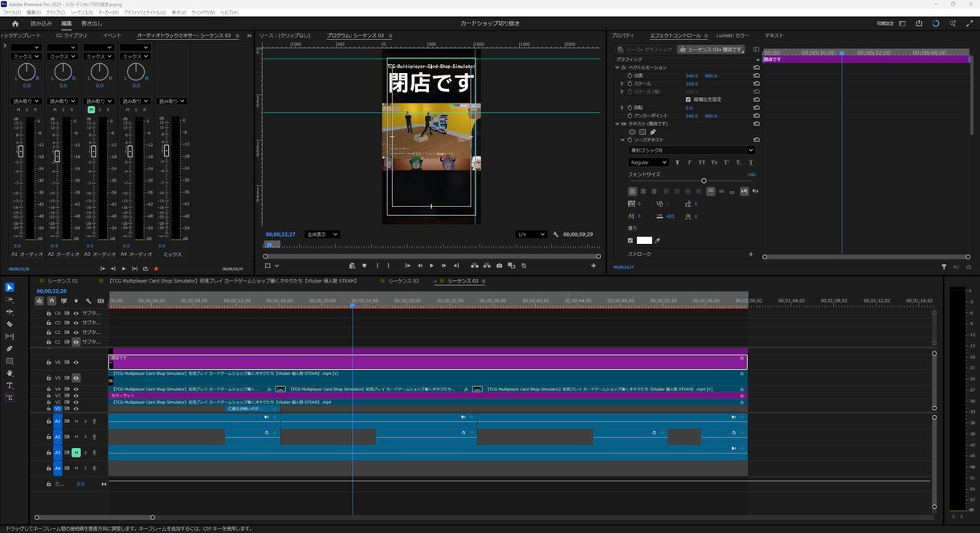
Task: Toggle text layer visibility eye in effects
Action: point(623,124)
